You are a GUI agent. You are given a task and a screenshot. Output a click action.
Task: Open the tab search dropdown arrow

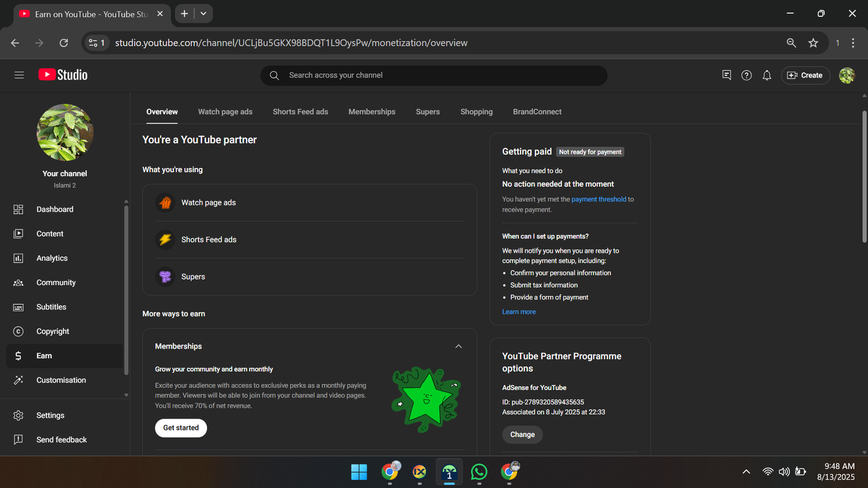pyautogui.click(x=203, y=14)
